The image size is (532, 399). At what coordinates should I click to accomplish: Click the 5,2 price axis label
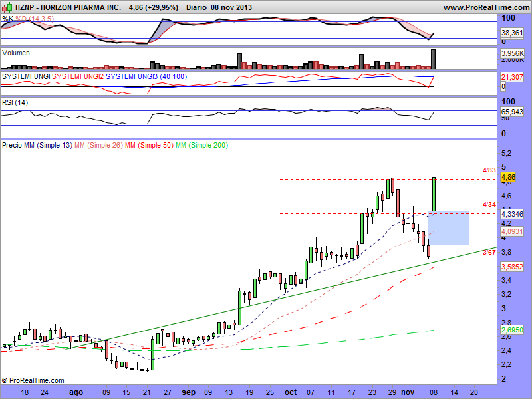coord(506,154)
